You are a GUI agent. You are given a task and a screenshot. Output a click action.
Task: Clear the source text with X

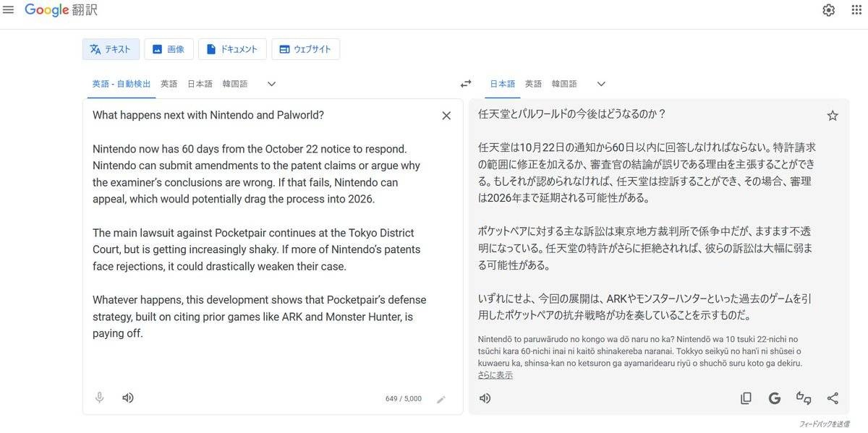point(446,116)
